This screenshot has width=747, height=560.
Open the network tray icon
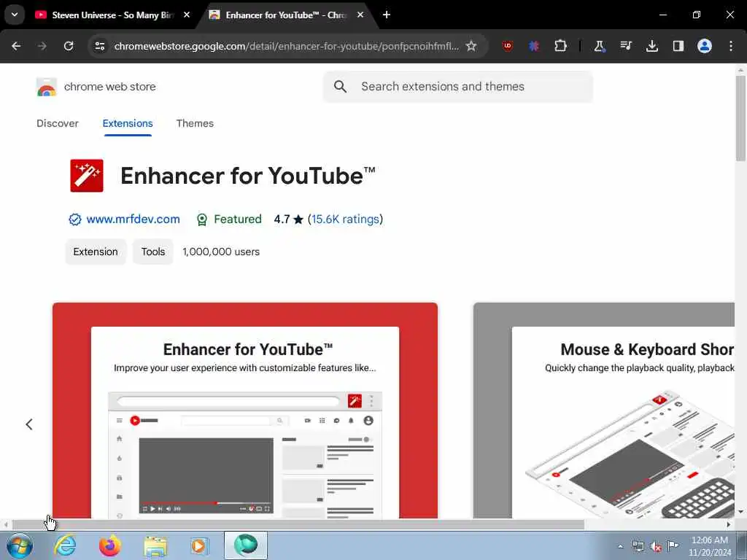638,547
